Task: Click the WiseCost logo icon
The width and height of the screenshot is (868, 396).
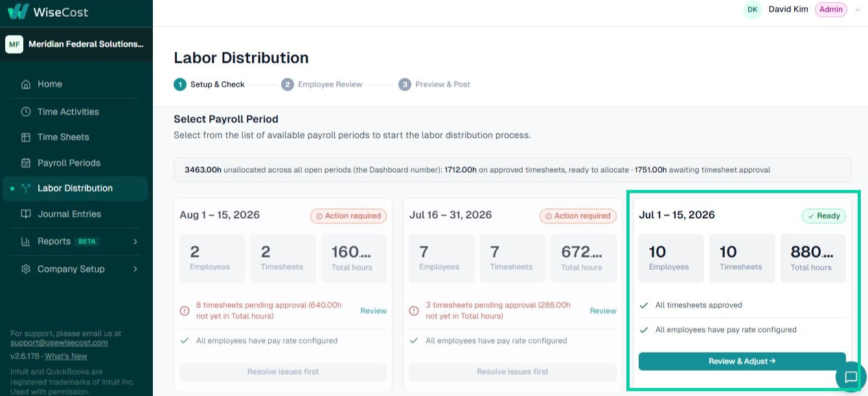Action: (x=18, y=12)
